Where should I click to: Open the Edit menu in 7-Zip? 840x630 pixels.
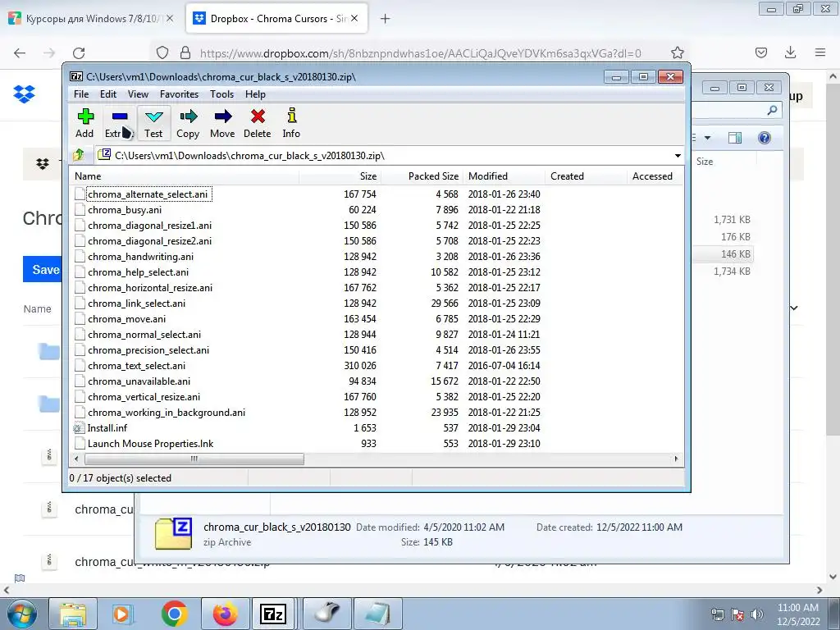point(108,94)
